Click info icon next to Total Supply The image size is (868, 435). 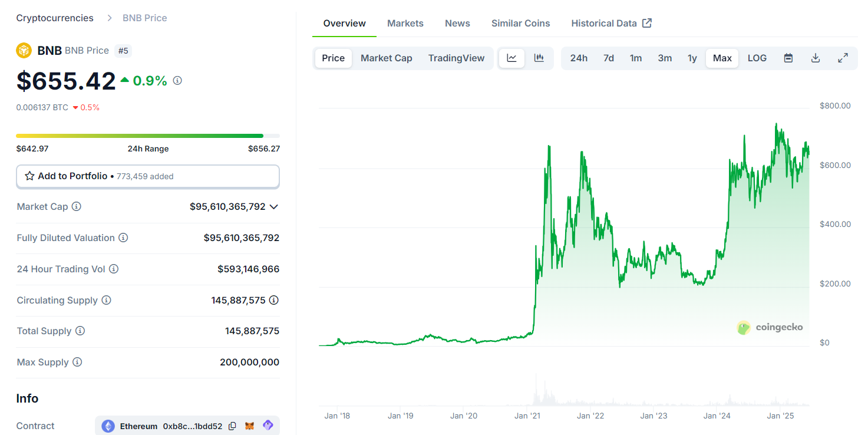point(80,331)
